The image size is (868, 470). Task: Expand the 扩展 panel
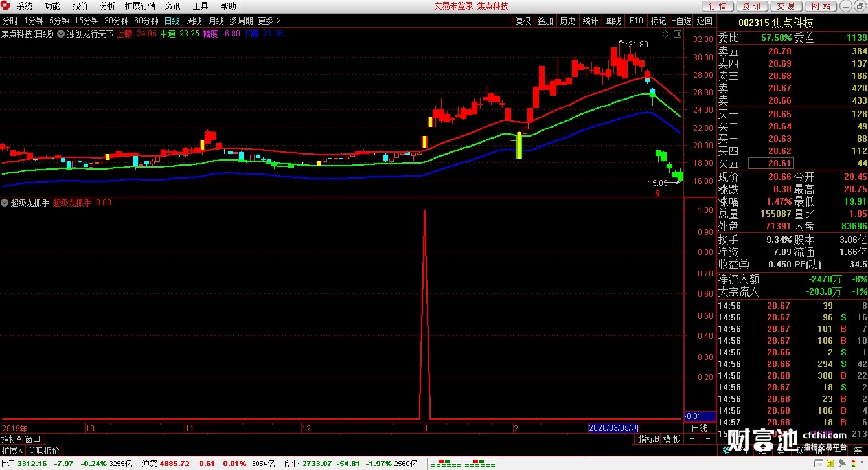12,451
